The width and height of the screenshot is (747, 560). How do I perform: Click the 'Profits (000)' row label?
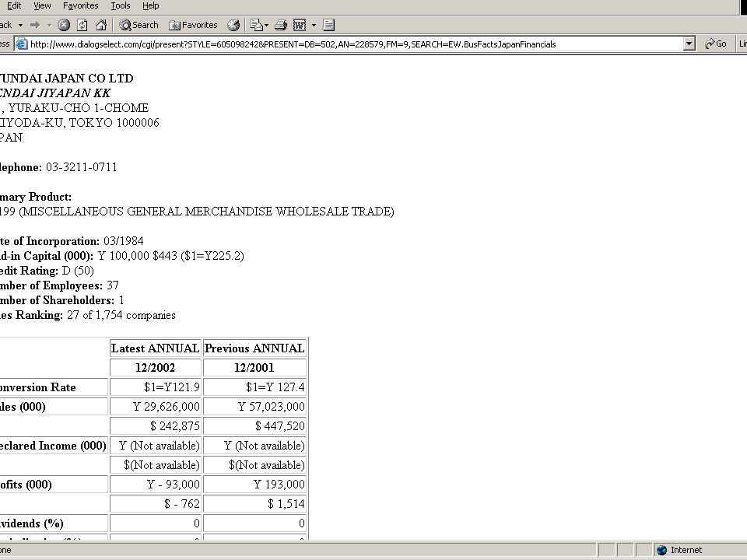click(26, 485)
